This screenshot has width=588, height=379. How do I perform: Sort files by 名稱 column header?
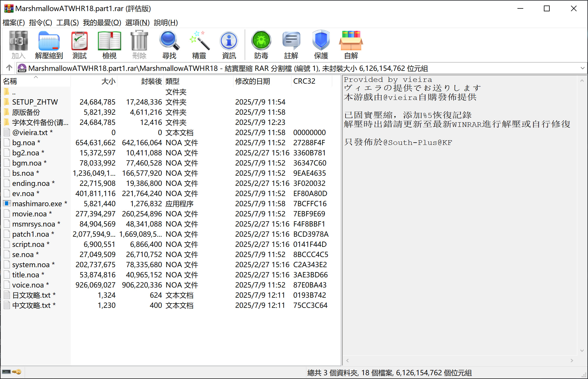click(10, 81)
